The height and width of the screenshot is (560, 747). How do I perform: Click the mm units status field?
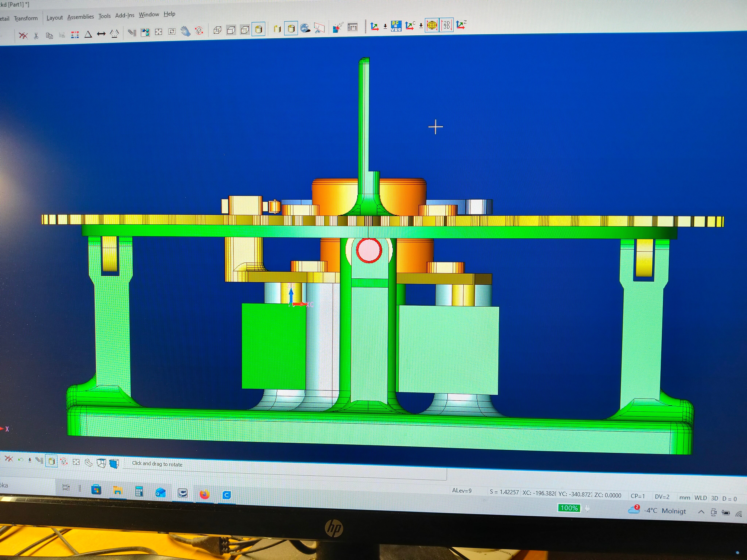coord(684,497)
